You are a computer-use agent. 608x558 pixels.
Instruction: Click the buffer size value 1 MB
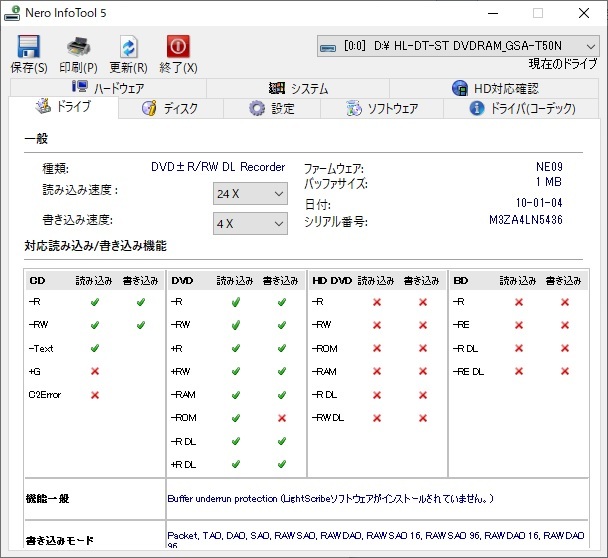point(549,181)
